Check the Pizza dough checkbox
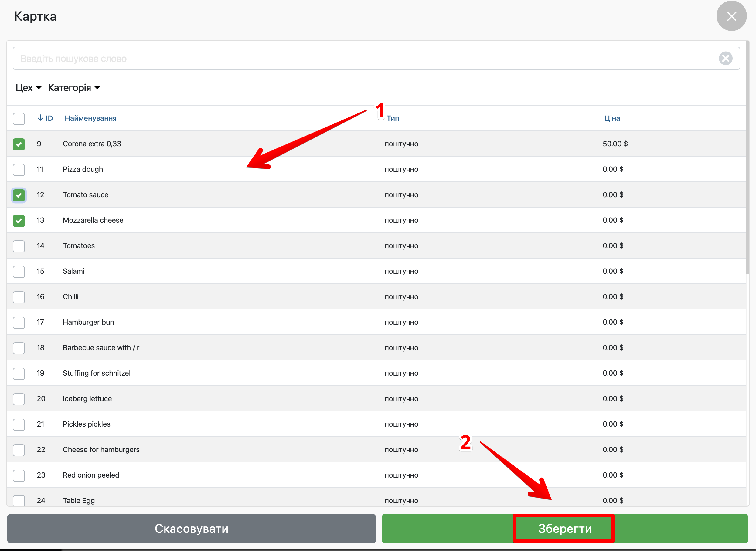The height and width of the screenshot is (551, 756). pyautogui.click(x=19, y=169)
